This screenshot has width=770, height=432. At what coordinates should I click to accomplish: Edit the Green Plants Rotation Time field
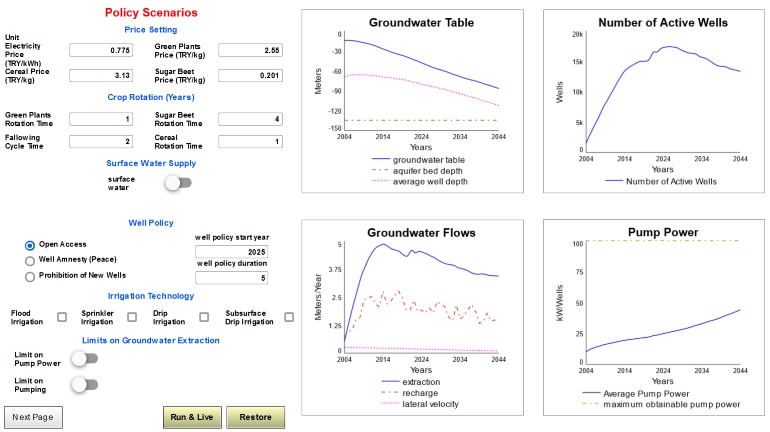pos(101,119)
